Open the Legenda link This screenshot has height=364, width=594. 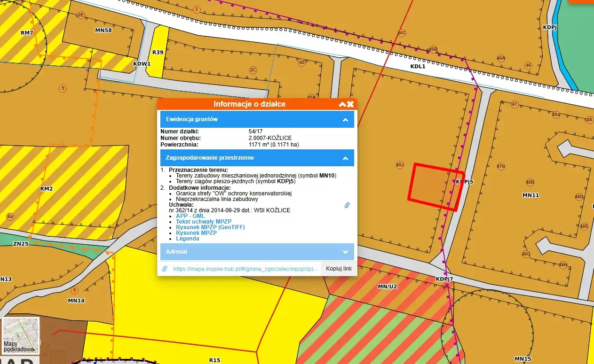(187, 239)
